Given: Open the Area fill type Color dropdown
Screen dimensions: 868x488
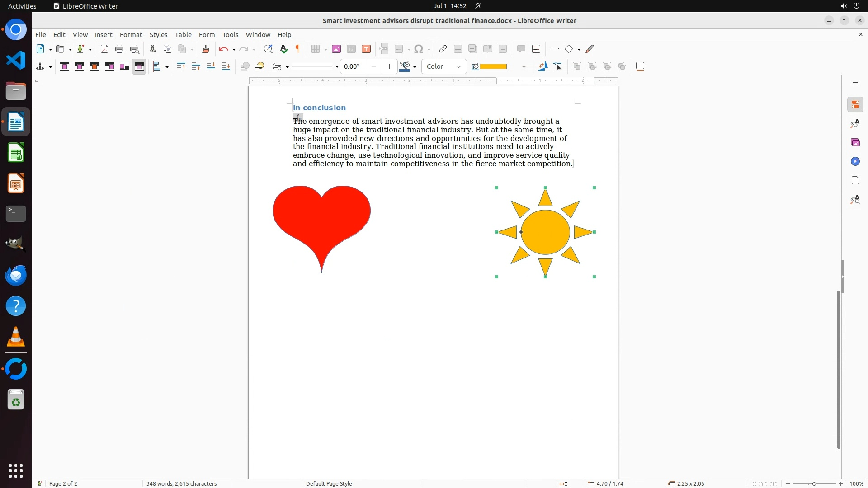Looking at the screenshot, I should pos(443,67).
